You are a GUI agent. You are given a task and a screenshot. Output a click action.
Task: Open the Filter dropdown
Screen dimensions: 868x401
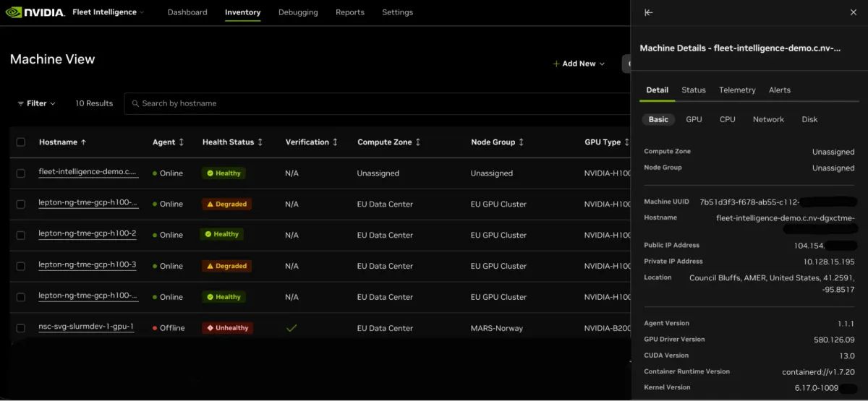pos(36,103)
